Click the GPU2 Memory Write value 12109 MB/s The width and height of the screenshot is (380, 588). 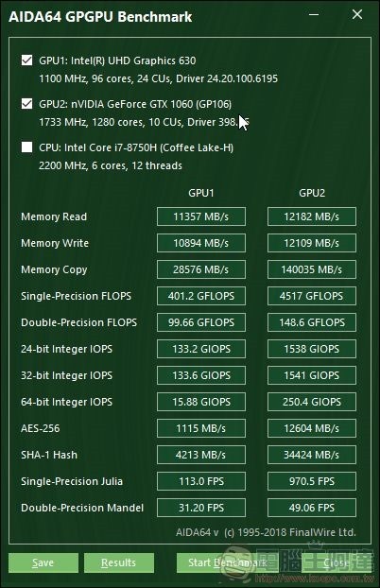coord(312,243)
